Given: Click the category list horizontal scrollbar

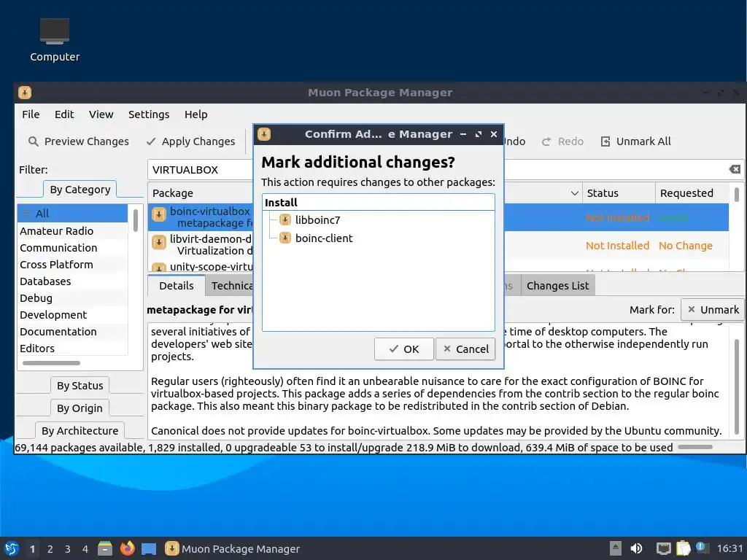Looking at the screenshot, I should [x=52, y=363].
